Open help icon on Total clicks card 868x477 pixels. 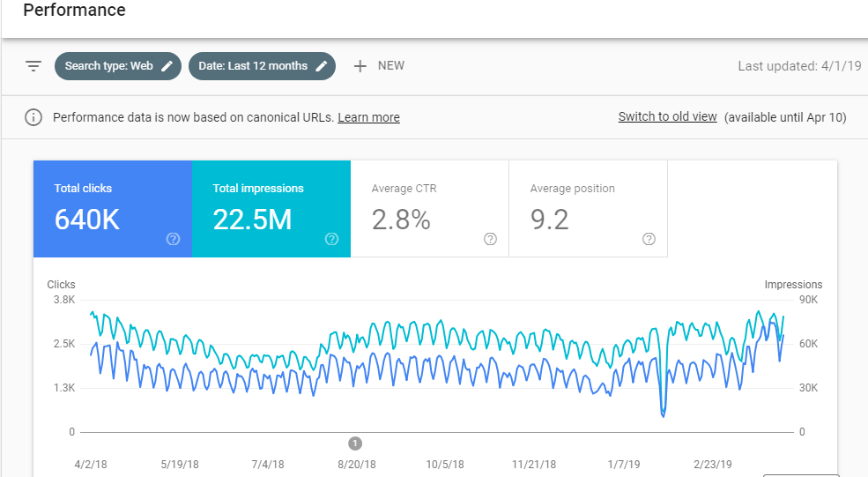[173, 239]
